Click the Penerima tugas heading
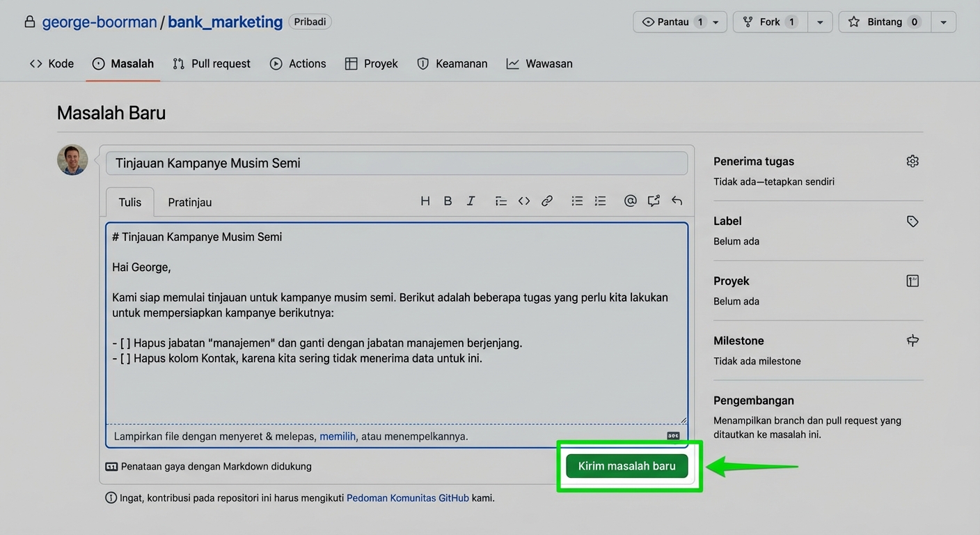Viewport: 980px width, 535px height. [x=754, y=161]
